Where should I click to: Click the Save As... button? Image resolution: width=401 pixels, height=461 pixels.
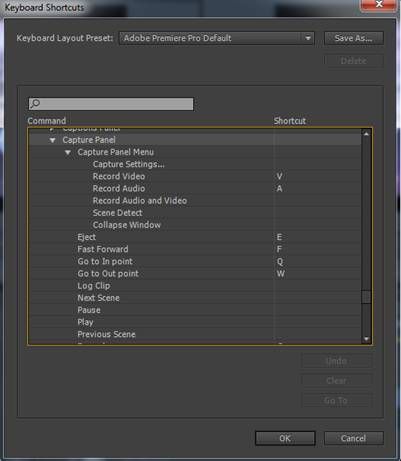pyautogui.click(x=354, y=38)
